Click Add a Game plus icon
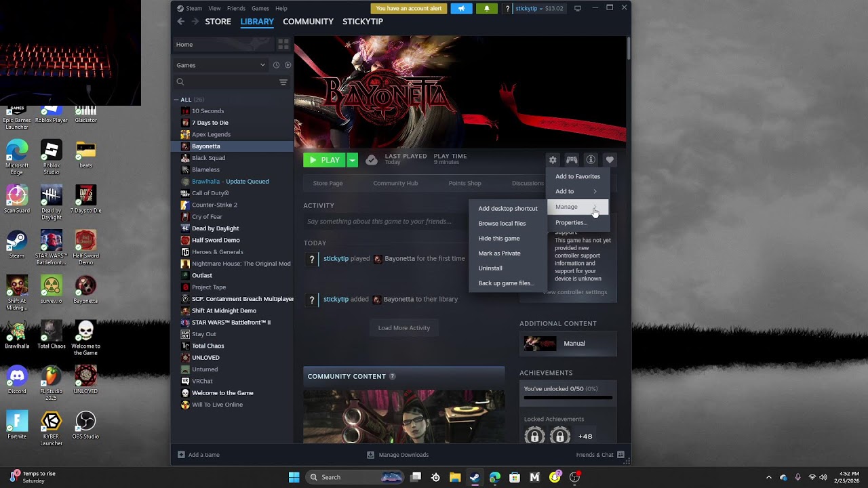Image resolution: width=868 pixels, height=488 pixels. (181, 455)
